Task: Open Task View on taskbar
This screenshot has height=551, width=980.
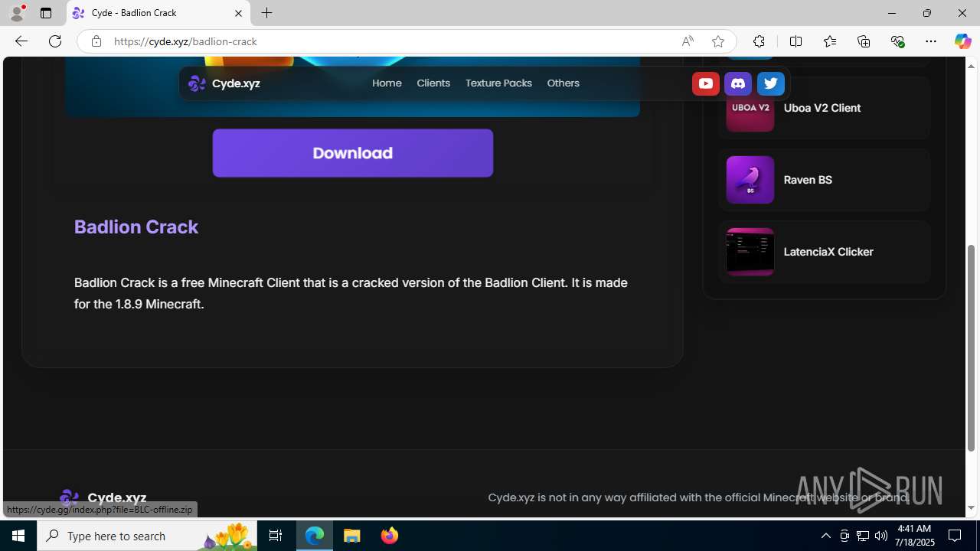Action: pyautogui.click(x=276, y=536)
